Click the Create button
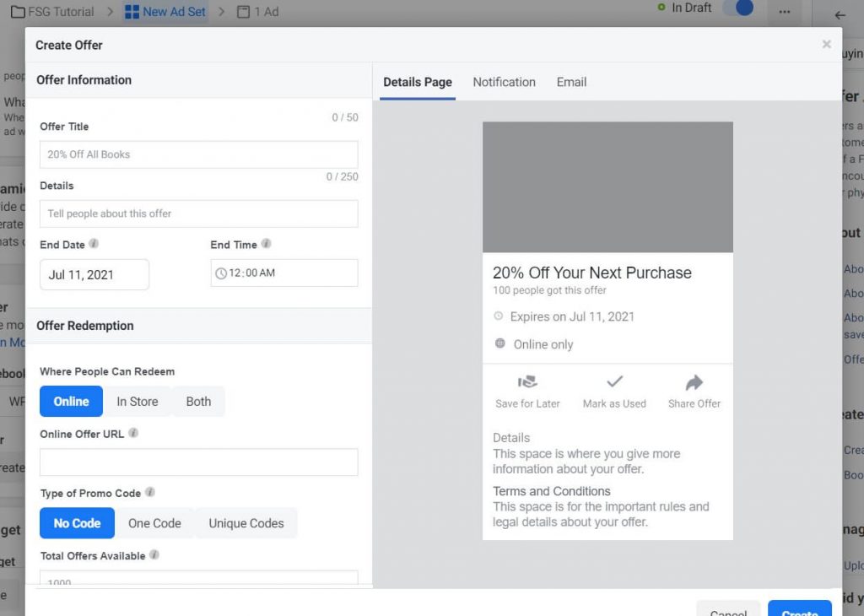 pos(799,613)
